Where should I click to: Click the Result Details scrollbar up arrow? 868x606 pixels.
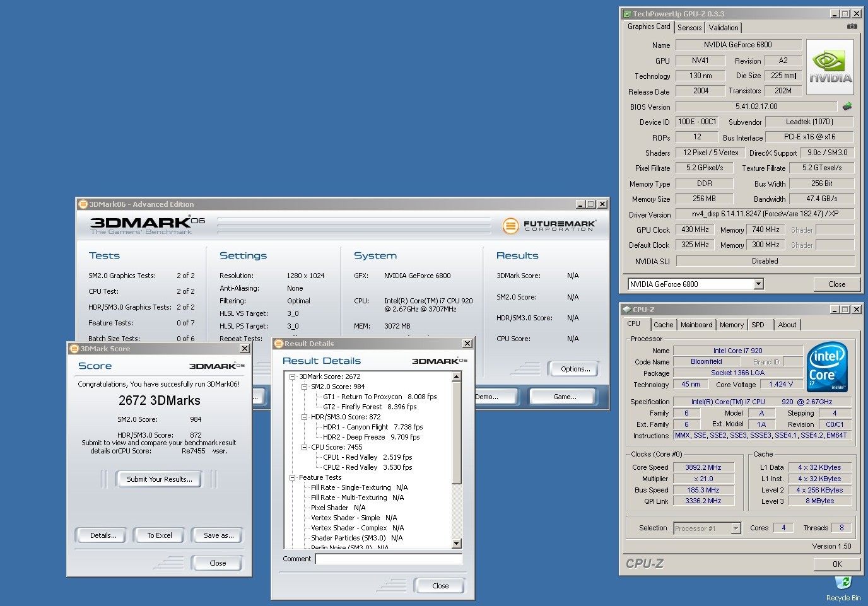[457, 376]
